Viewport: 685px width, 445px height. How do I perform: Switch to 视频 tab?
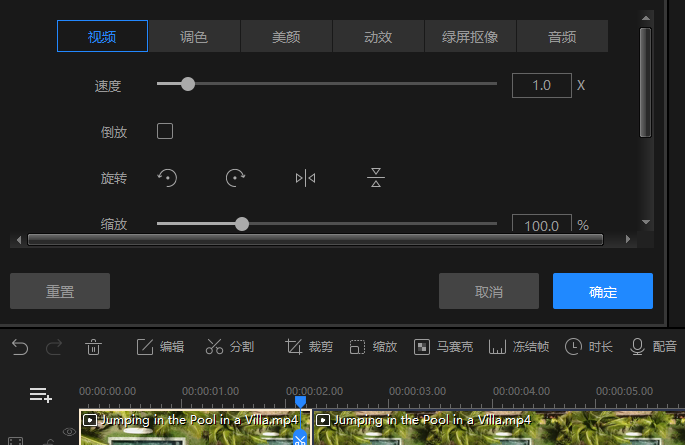pos(102,36)
